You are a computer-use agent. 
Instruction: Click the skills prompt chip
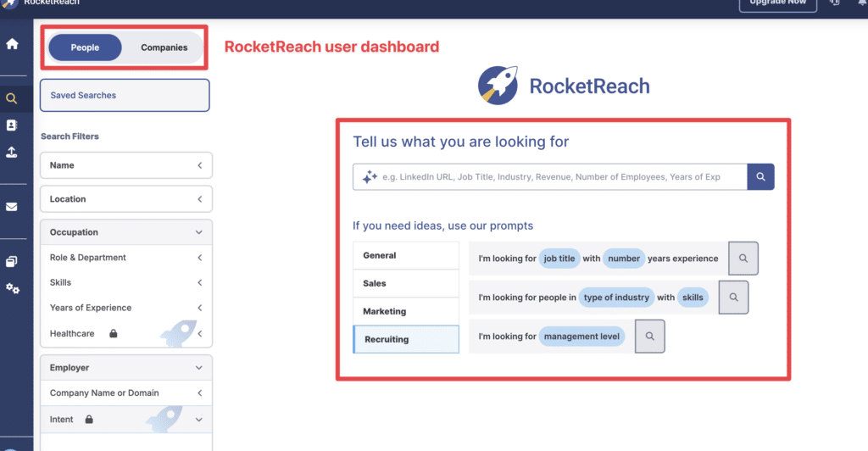[693, 298]
